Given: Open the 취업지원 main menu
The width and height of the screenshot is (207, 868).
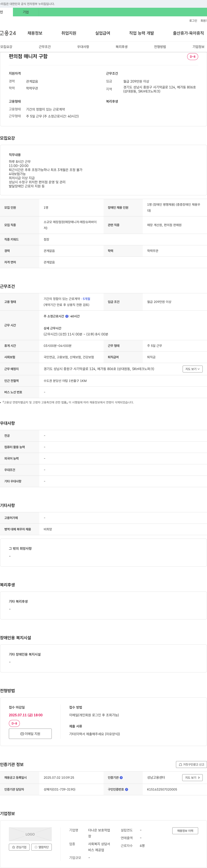Looking at the screenshot, I should pos(69,33).
